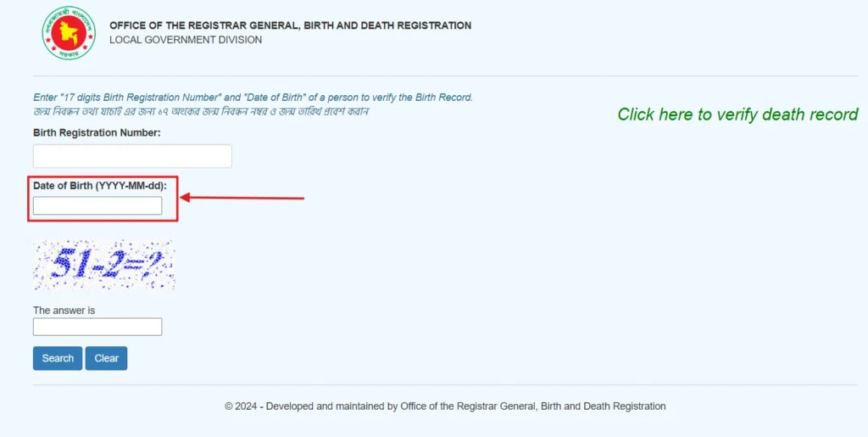868x437 pixels.
Task: Open the verify death record link
Action: coord(737,115)
